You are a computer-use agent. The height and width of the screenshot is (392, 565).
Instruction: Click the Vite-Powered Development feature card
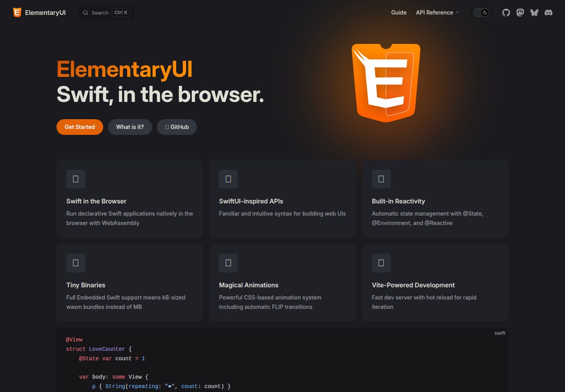tap(435, 283)
